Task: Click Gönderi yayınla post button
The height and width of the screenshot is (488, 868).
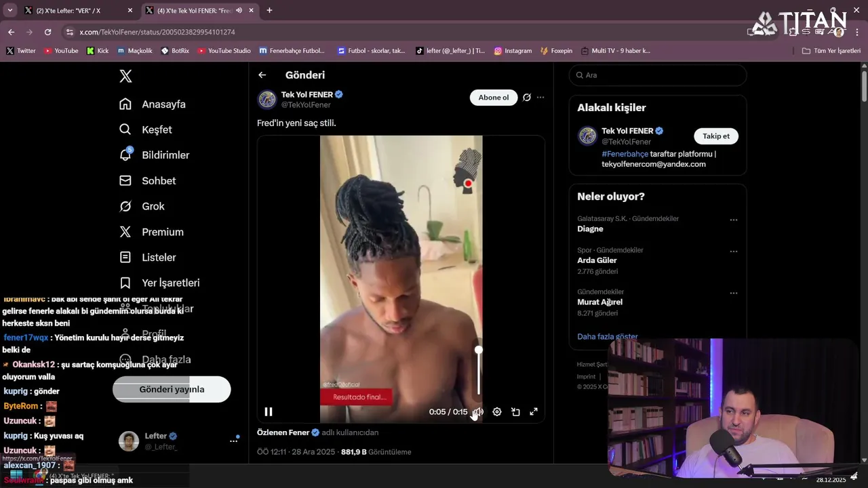Action: point(172,390)
